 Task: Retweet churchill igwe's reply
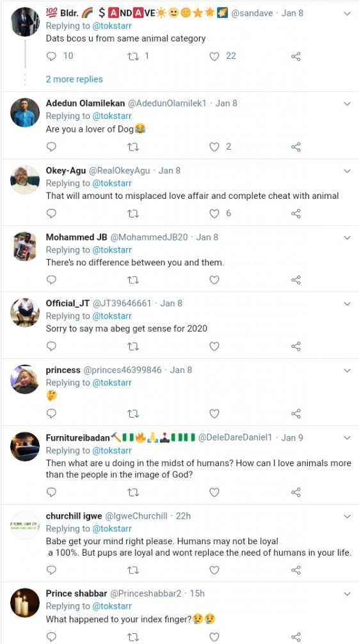pyautogui.click(x=133, y=570)
